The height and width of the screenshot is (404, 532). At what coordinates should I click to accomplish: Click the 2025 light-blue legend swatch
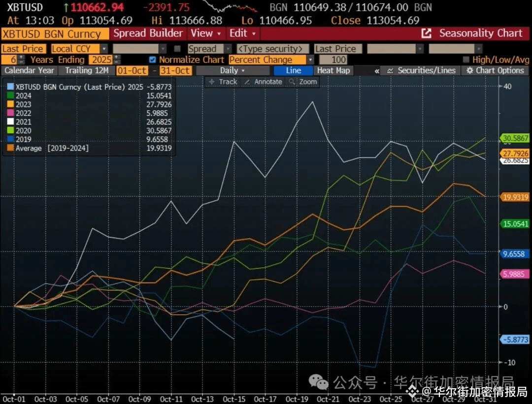click(10, 87)
